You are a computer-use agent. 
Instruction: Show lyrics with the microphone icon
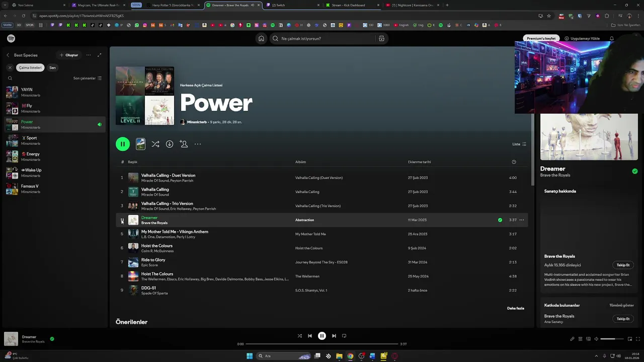(x=572, y=339)
